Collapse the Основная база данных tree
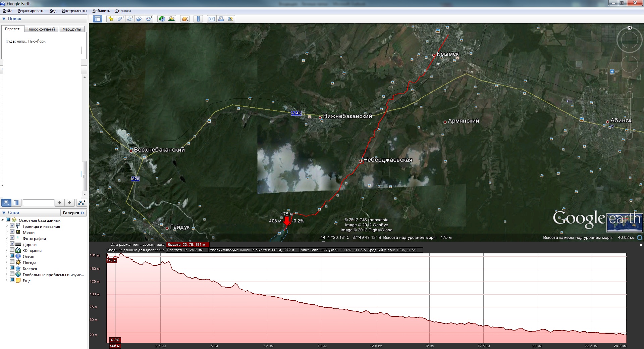The height and width of the screenshot is (349, 644). (x=3, y=220)
